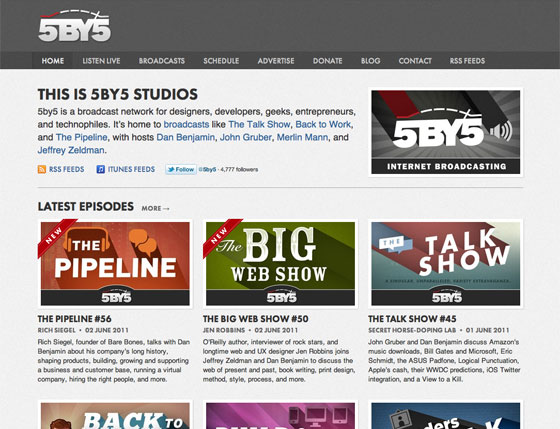The width and height of the screenshot is (560, 429).
Task: Open The Big Web Show artwork
Action: tap(280, 264)
